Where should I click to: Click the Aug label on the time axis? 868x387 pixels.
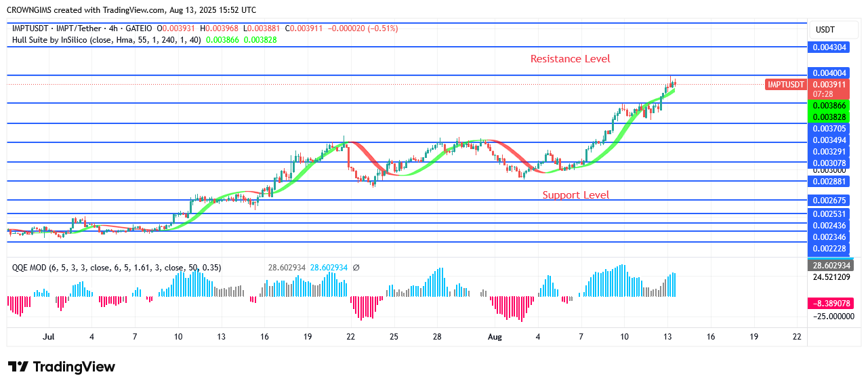(495, 336)
